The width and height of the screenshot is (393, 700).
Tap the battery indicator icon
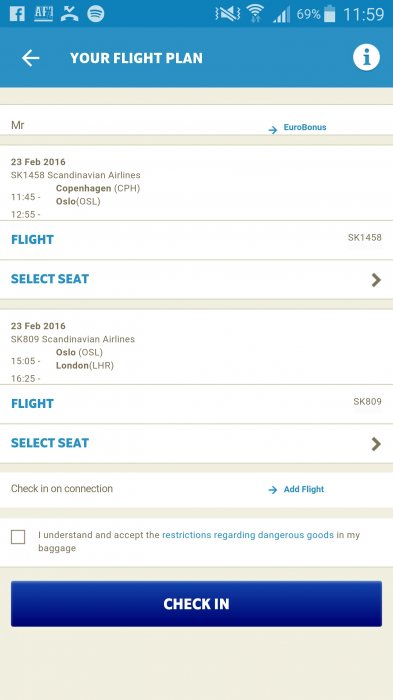[x=330, y=13]
